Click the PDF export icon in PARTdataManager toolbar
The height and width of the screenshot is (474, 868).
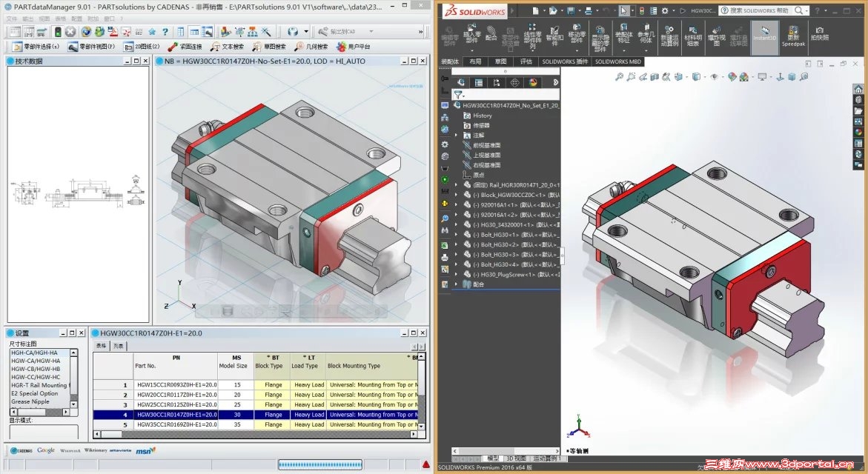pos(113,32)
